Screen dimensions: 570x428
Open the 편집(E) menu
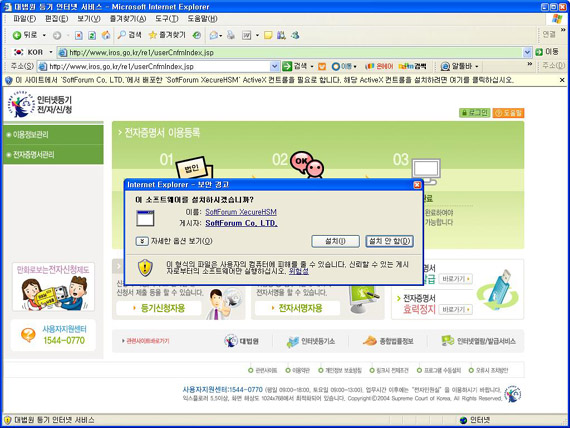point(56,18)
